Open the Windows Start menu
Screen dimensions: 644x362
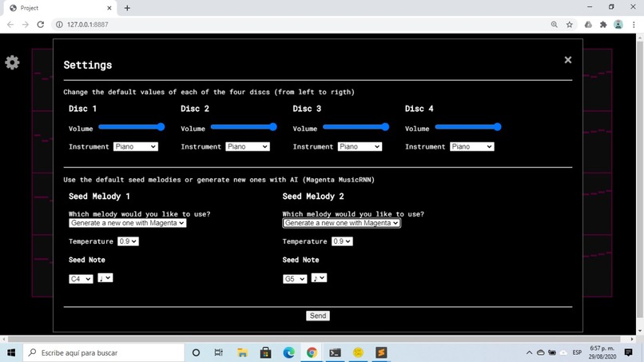click(11, 352)
